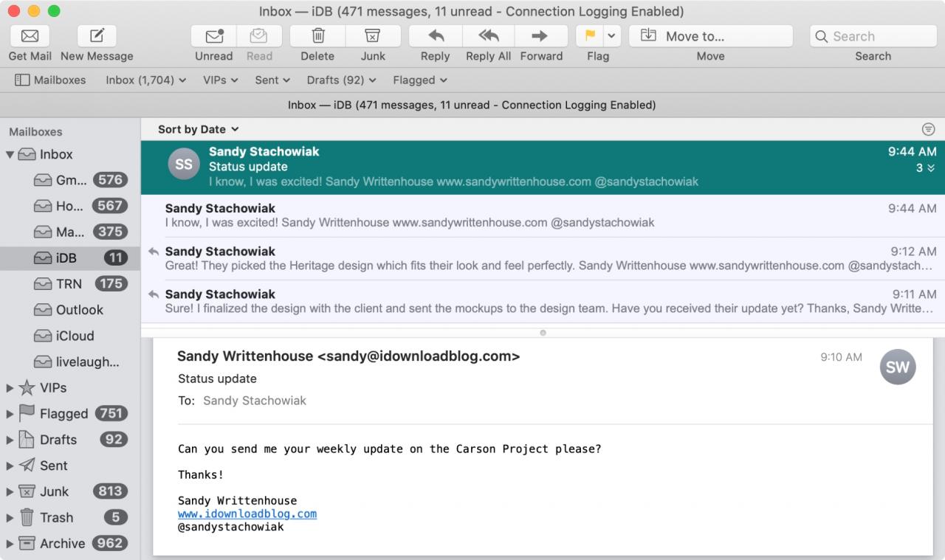Screen dimensions: 945x560
Task: Compose with the New Message icon
Action: (97, 36)
